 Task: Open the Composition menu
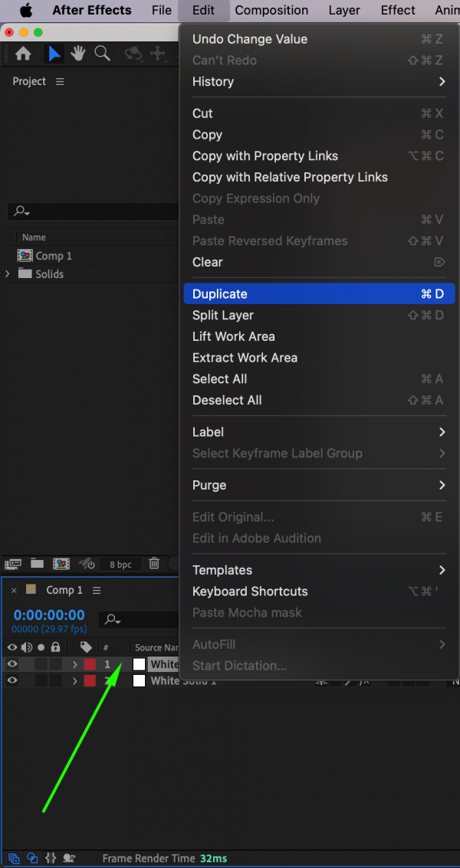point(271,11)
